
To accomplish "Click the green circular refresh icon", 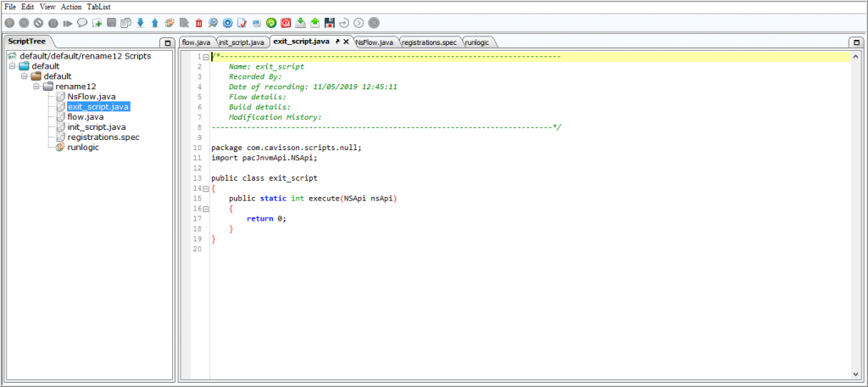I will (x=271, y=23).
